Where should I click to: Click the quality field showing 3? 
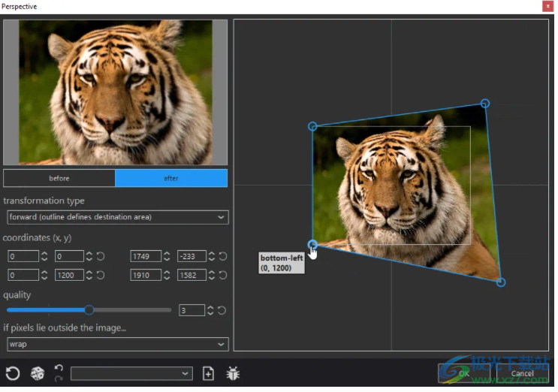pos(192,311)
